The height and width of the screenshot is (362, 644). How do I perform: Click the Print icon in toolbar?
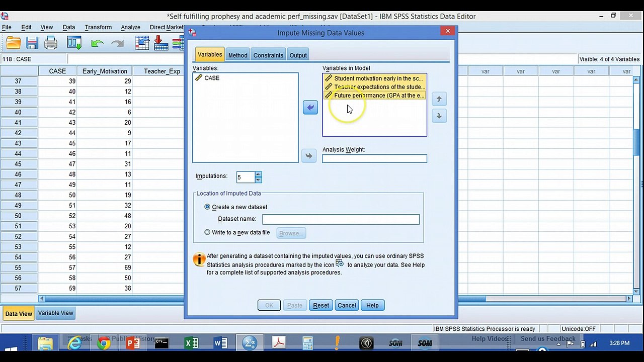point(51,43)
